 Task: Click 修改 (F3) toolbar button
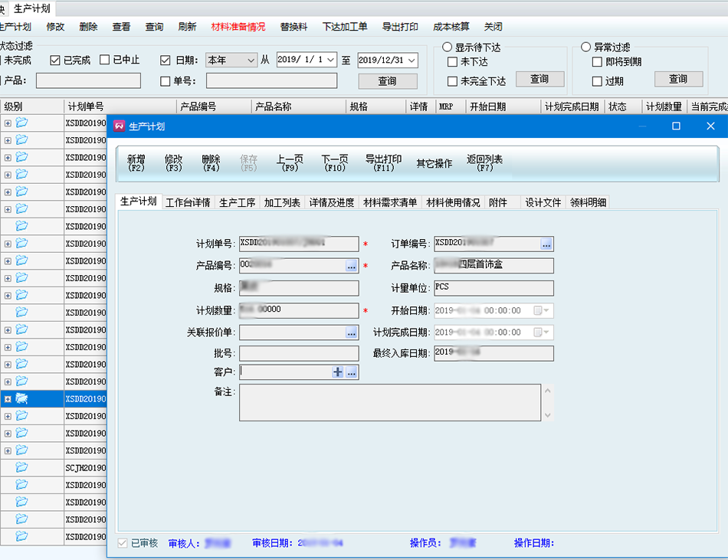tap(174, 163)
